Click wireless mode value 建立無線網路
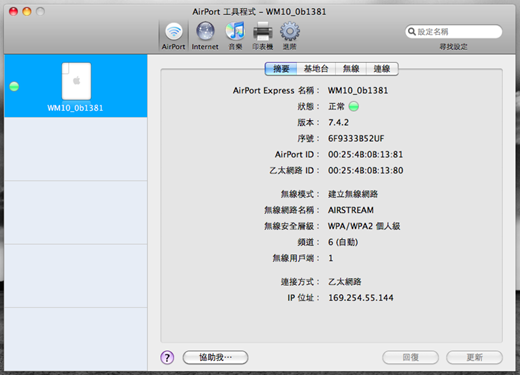Screen dimensions: 520x375 [353, 194]
